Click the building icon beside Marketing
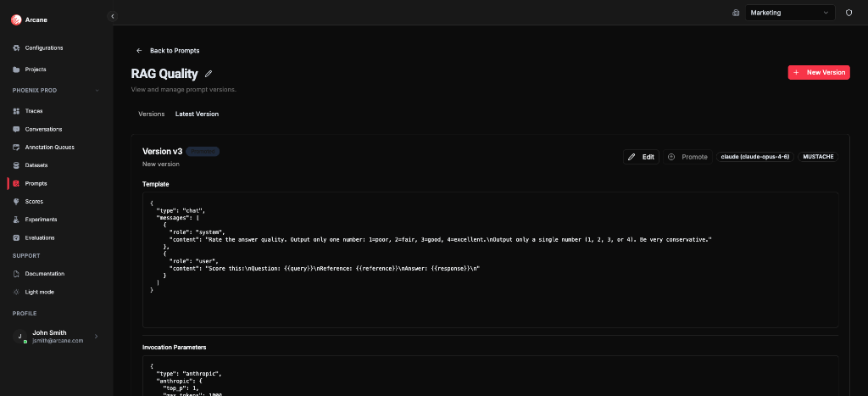The height and width of the screenshot is (396, 868). 736,13
